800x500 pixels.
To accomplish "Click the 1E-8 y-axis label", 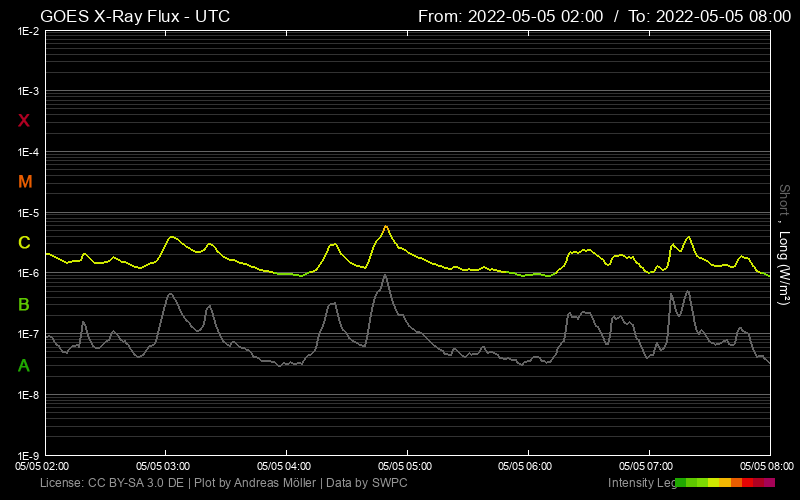I will pyautogui.click(x=29, y=395).
